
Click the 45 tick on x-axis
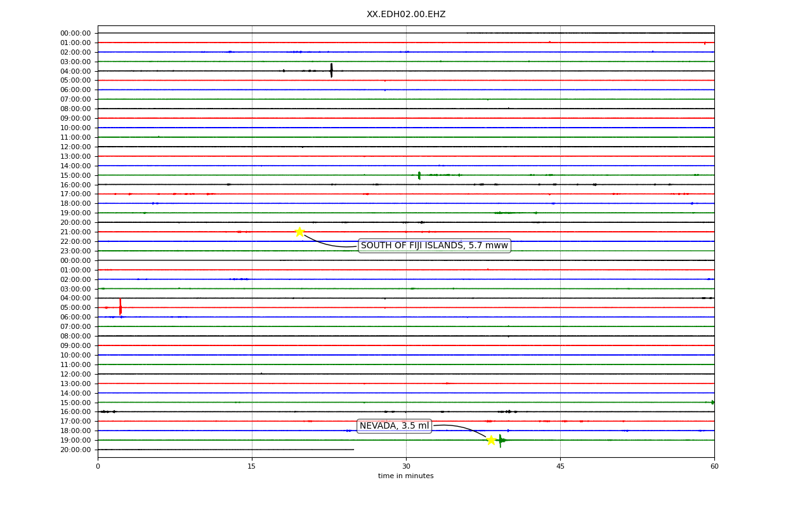click(560, 466)
